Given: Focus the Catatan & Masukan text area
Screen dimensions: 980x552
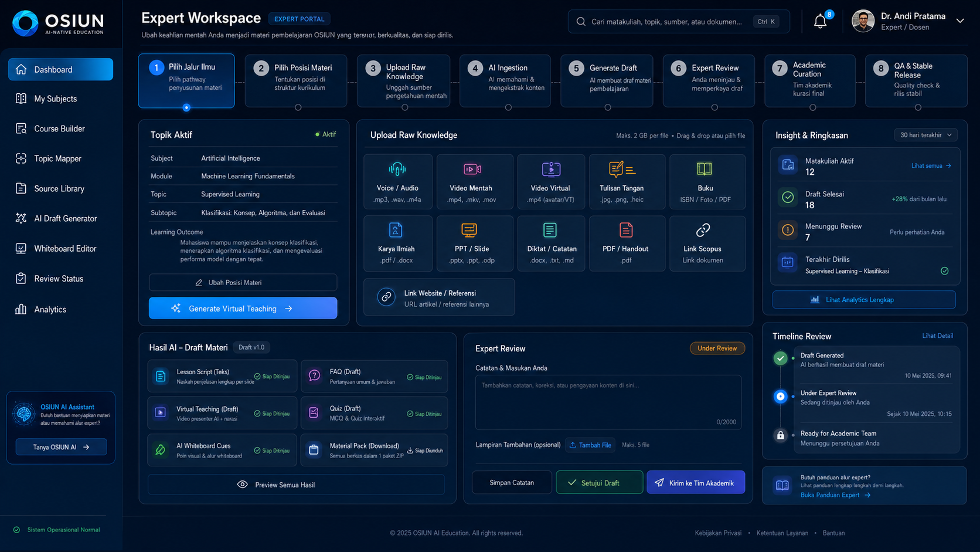Looking at the screenshot, I should [608, 402].
